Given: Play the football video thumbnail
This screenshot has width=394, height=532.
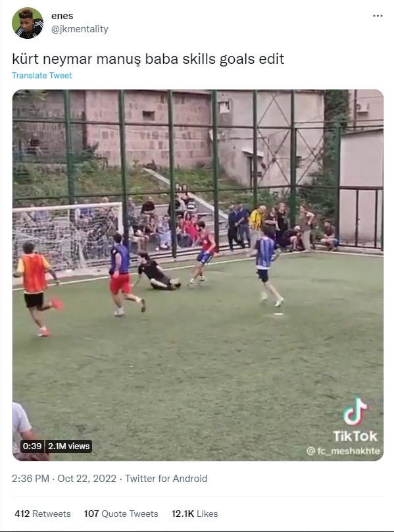Looking at the screenshot, I should click(198, 275).
